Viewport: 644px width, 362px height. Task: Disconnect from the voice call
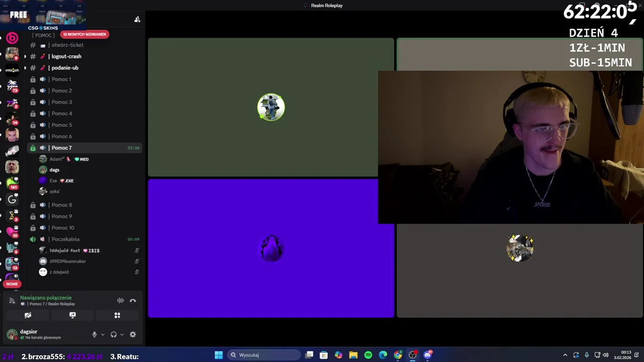coord(133,301)
